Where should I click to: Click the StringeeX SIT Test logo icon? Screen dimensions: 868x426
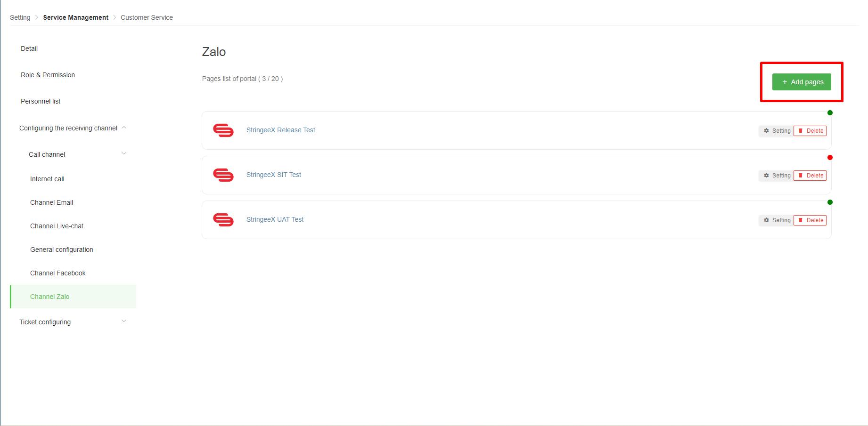(223, 175)
